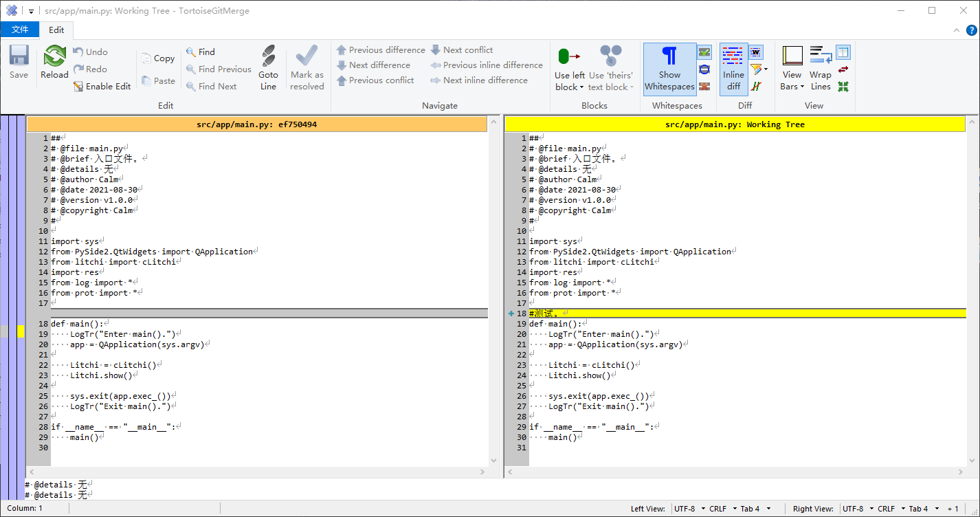Go to Next inline difference
980x517 pixels.
479,80
